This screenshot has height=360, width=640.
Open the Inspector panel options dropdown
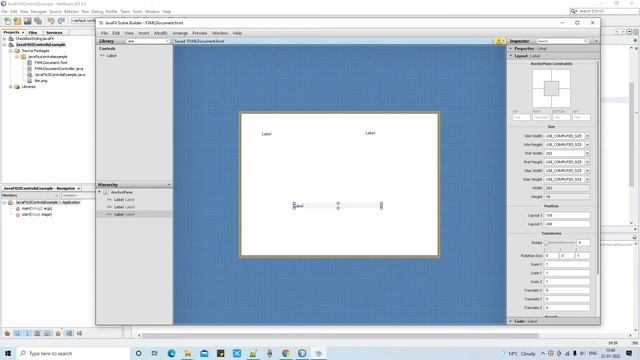596,41
